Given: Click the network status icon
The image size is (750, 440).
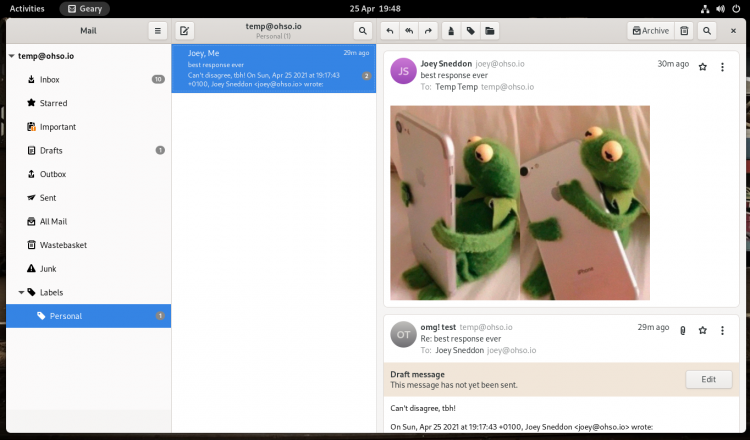Looking at the screenshot, I should point(705,9).
